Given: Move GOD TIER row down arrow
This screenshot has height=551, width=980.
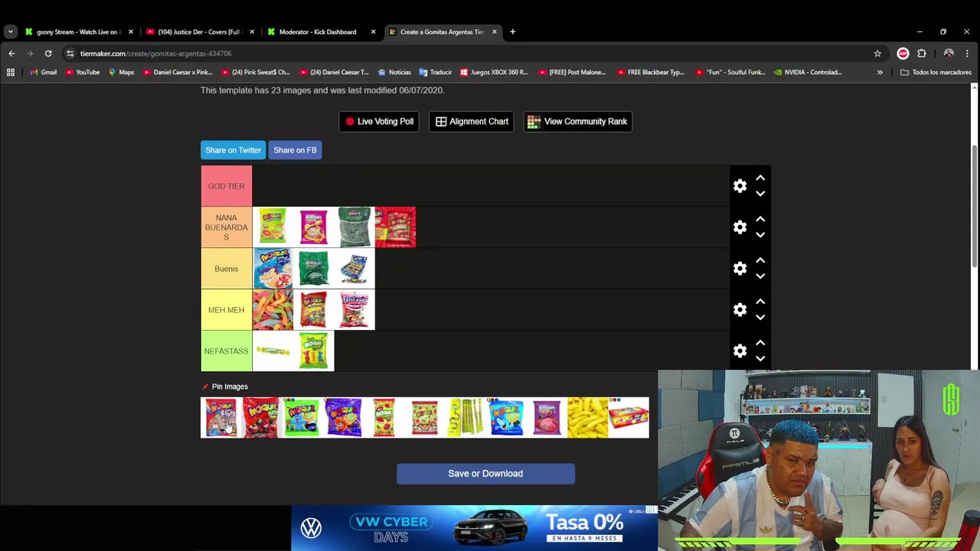Looking at the screenshot, I should pyautogui.click(x=760, y=194).
